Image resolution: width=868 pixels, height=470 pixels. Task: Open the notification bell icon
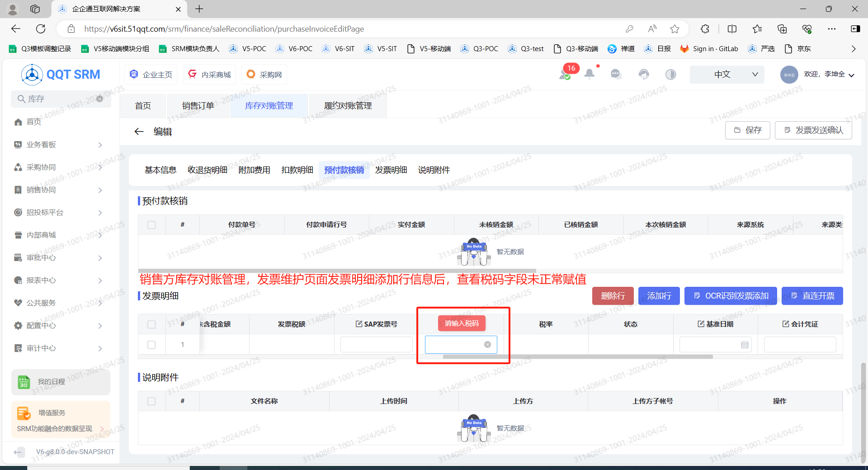tap(589, 74)
